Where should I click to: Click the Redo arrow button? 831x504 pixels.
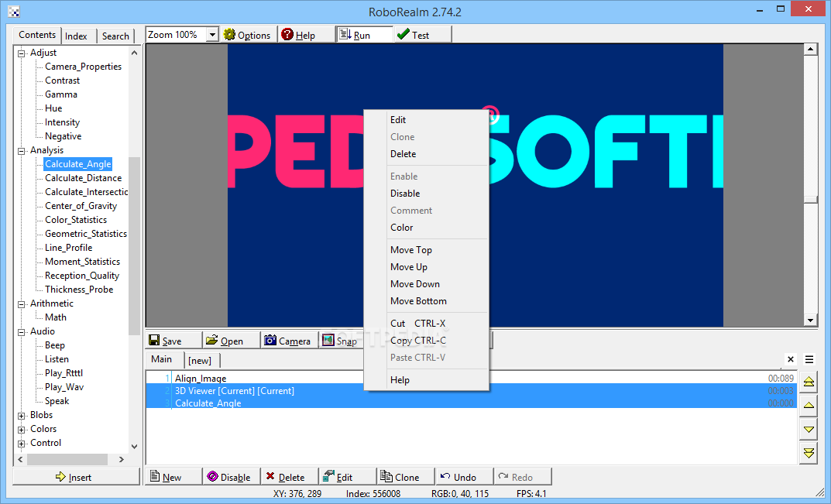[x=523, y=477]
